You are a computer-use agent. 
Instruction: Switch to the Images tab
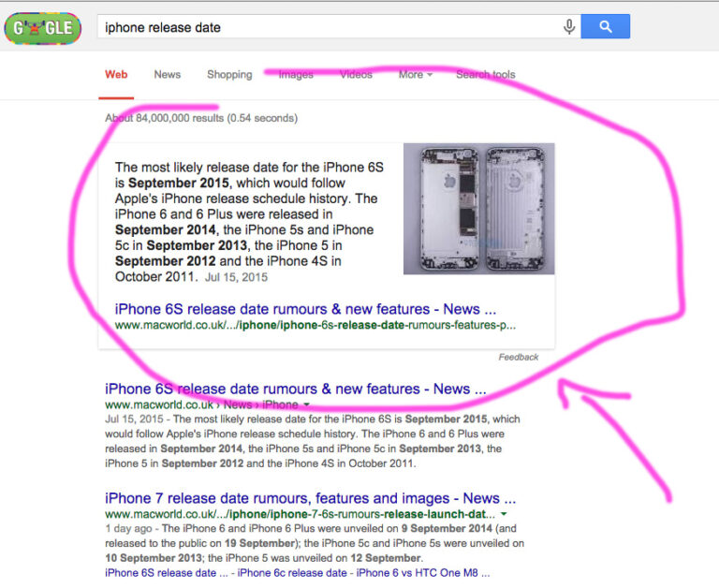[296, 74]
